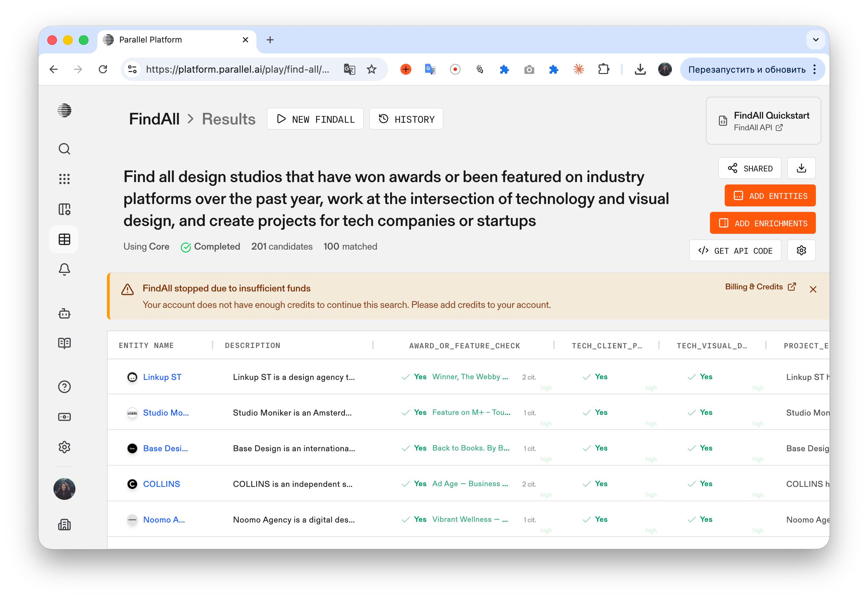Bookmark this page with the star icon
The width and height of the screenshot is (868, 600).
pos(371,69)
